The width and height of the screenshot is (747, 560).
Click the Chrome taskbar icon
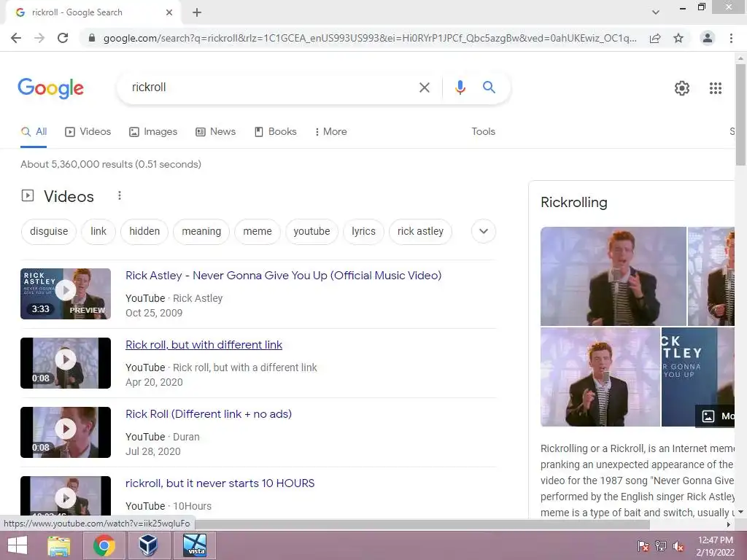pos(104,545)
